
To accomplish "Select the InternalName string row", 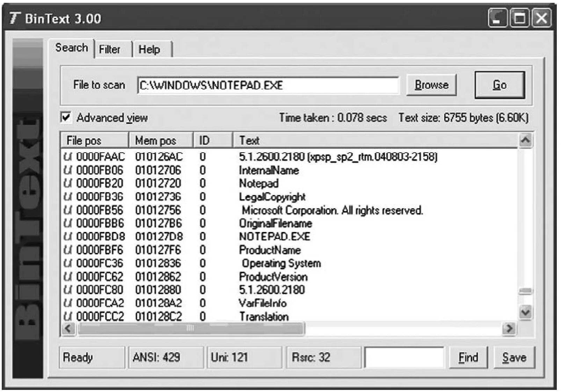I will coord(289,170).
